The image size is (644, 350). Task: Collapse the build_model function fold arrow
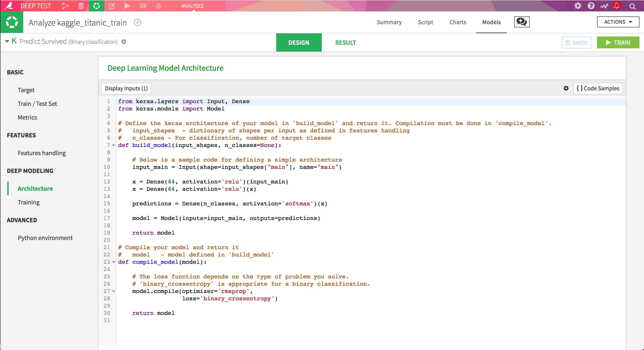[114, 145]
